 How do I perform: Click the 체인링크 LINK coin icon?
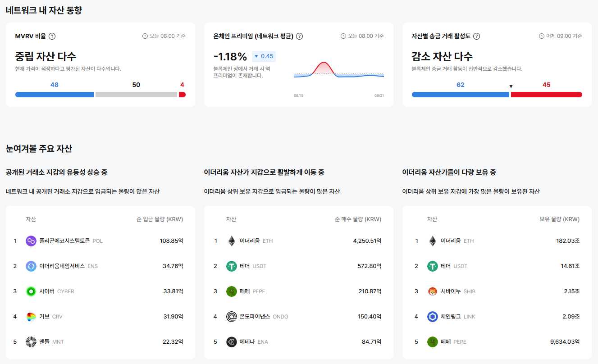(432, 317)
